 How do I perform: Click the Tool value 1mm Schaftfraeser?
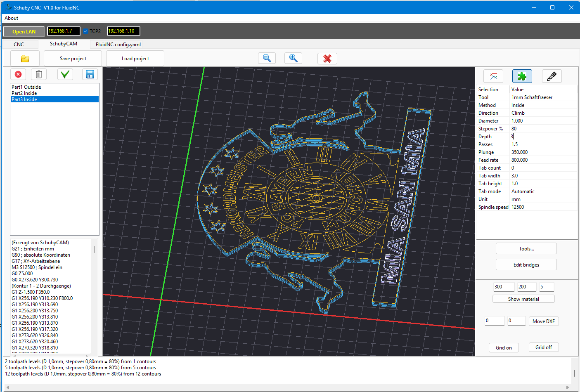pos(543,97)
